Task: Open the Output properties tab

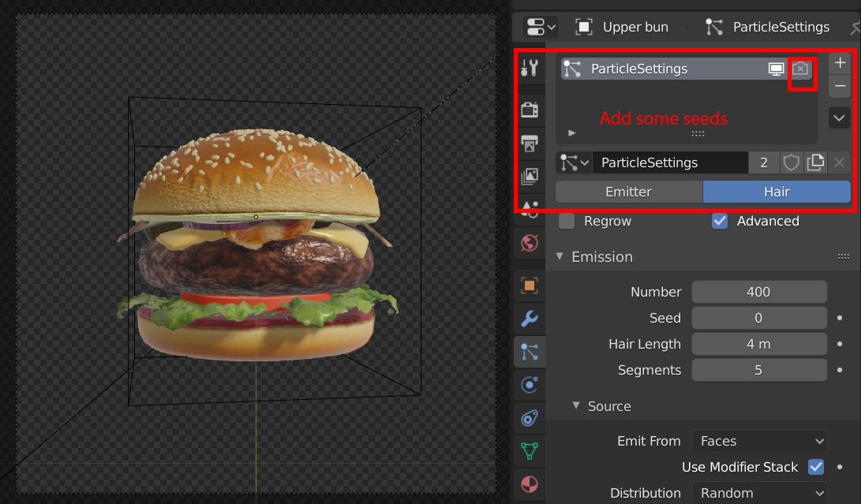Action: click(x=530, y=143)
